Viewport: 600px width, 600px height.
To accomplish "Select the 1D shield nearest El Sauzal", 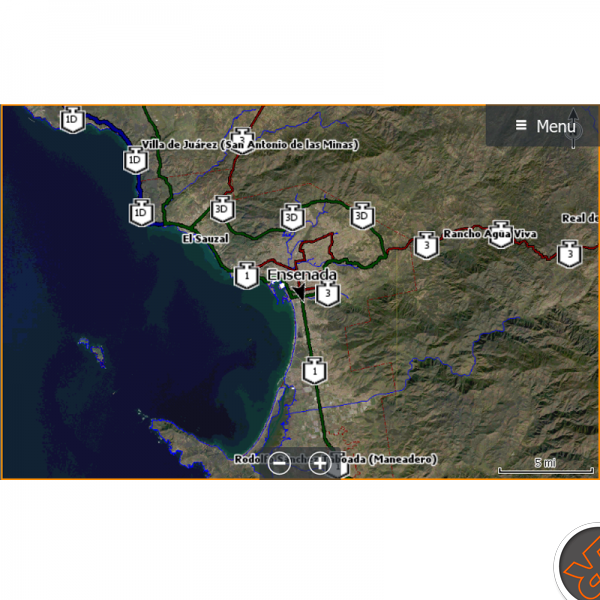I will (x=142, y=212).
